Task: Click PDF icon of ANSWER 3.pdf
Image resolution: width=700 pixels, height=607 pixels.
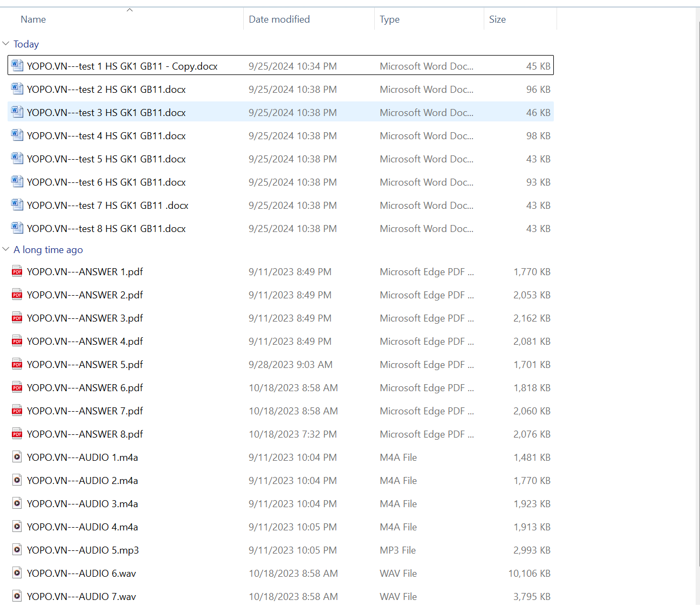Action: pos(17,318)
